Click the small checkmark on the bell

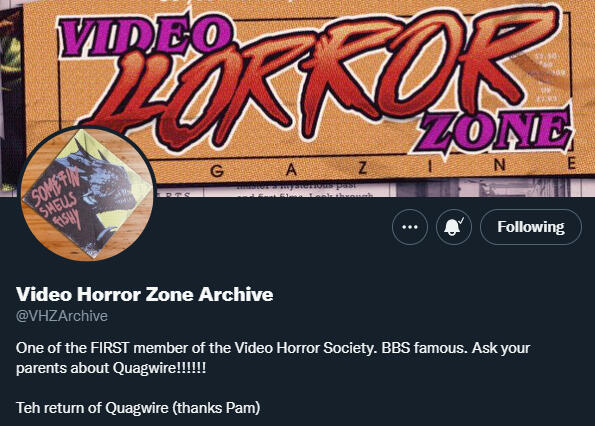461,220
